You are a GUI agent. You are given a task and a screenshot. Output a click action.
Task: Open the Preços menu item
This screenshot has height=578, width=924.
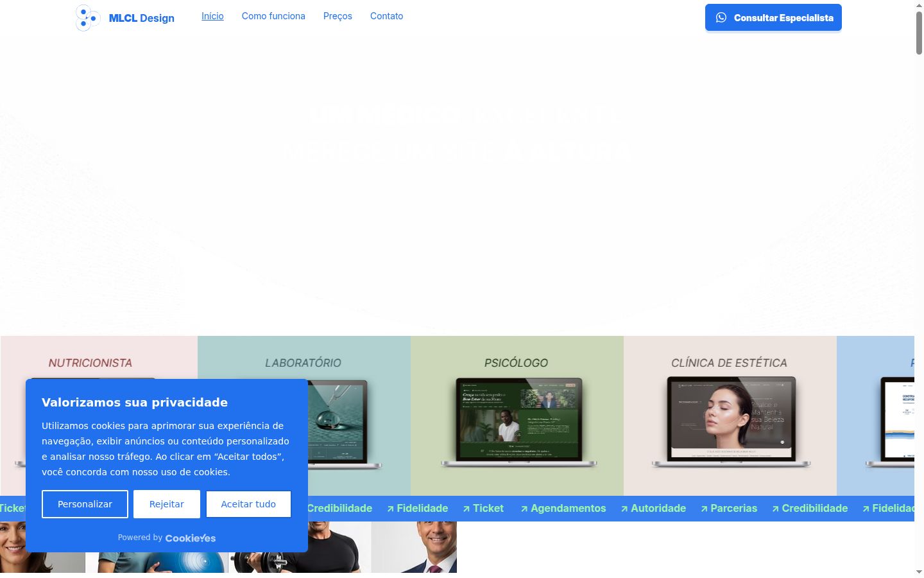(338, 16)
